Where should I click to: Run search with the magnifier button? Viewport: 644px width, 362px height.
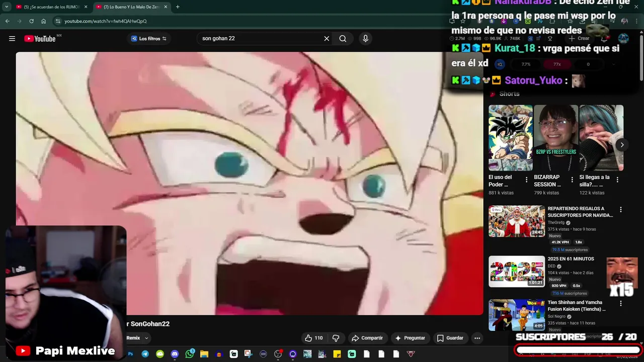(x=343, y=39)
